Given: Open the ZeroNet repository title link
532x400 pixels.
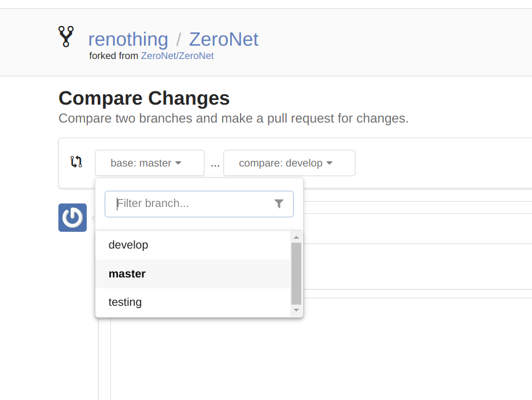Looking at the screenshot, I should (x=223, y=39).
